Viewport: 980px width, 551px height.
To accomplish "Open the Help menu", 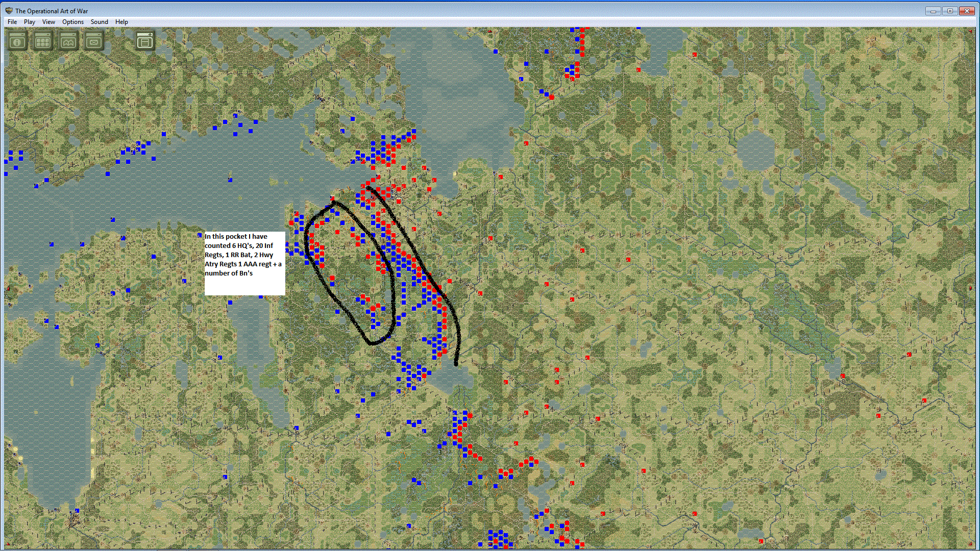I will pos(121,22).
